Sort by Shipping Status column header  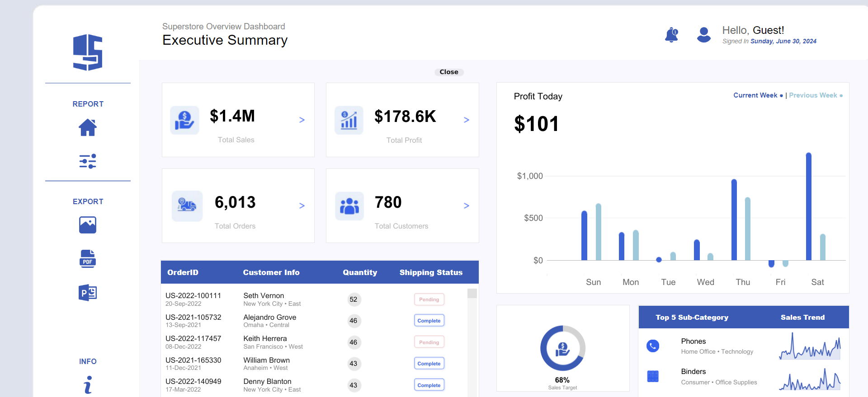click(431, 272)
